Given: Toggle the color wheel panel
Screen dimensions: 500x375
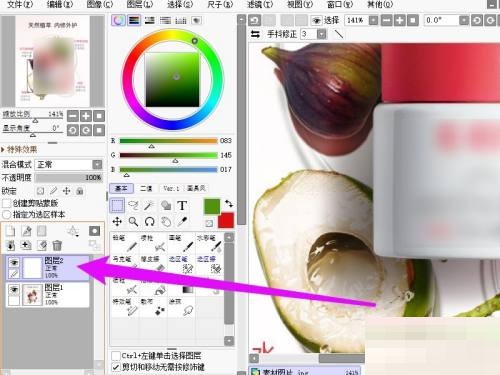Looking at the screenshot, I should pos(118,20).
